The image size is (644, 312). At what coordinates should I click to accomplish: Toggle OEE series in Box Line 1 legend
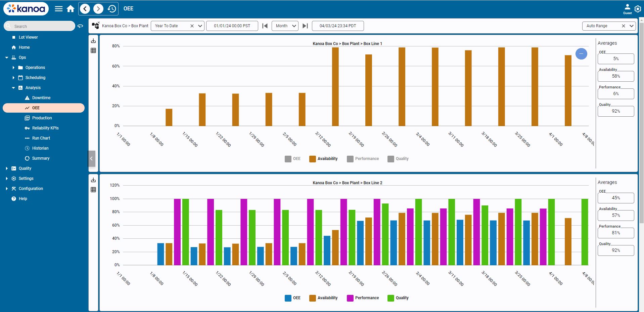292,159
